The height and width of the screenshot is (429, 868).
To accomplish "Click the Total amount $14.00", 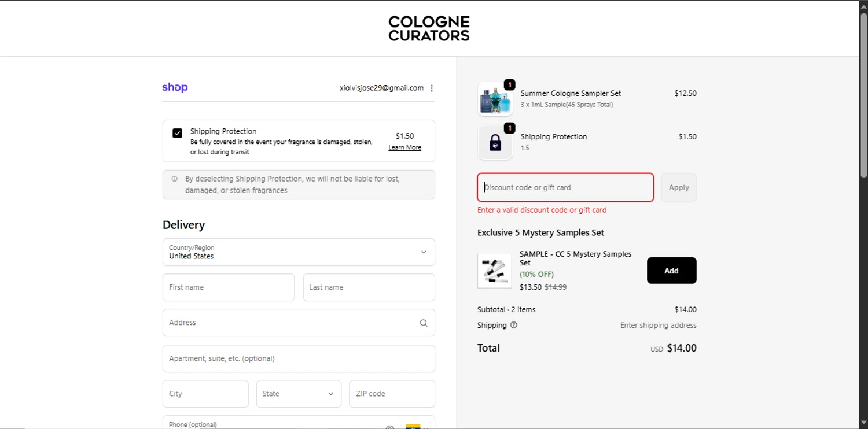I will [x=682, y=348].
